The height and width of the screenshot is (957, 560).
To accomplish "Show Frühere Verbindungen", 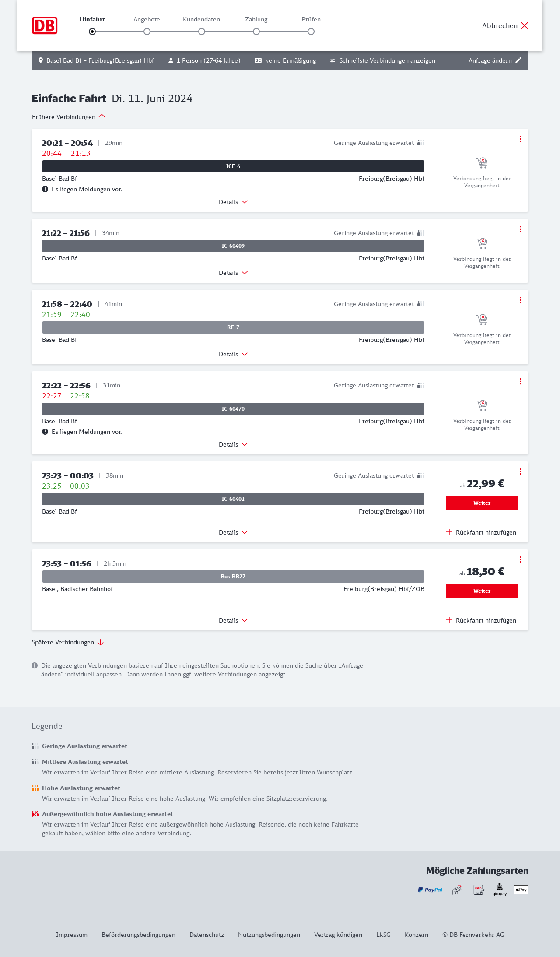I will coord(69,117).
